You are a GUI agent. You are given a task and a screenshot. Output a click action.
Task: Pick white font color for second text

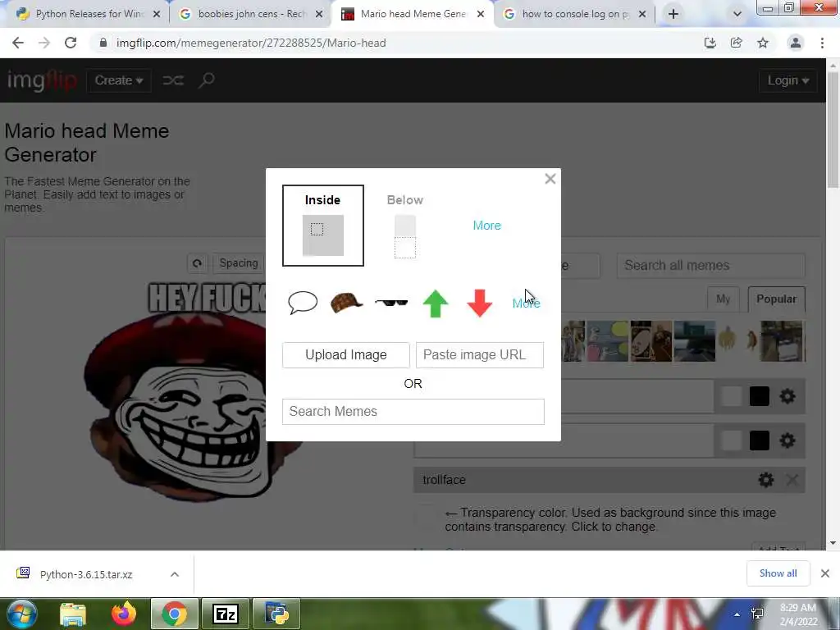pyautogui.click(x=731, y=441)
